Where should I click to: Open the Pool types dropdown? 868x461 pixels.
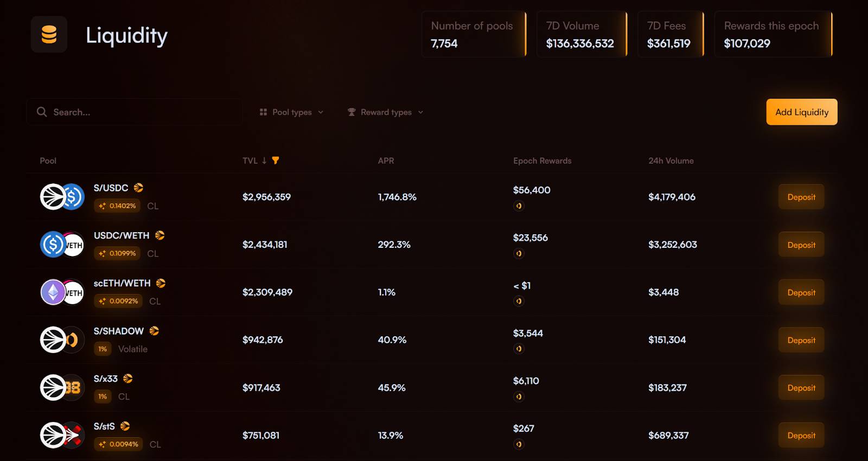pos(292,112)
